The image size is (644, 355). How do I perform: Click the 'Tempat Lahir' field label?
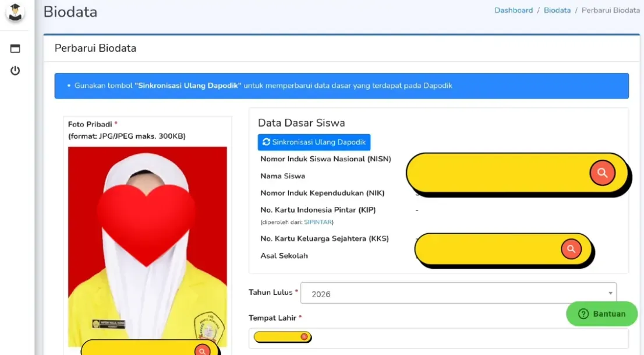pos(273,318)
